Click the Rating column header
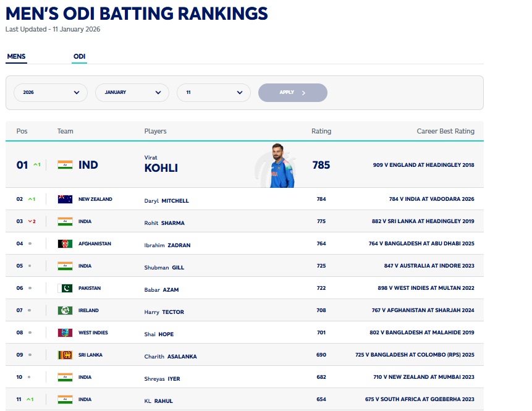This screenshot has height=411, width=532. pos(321,131)
